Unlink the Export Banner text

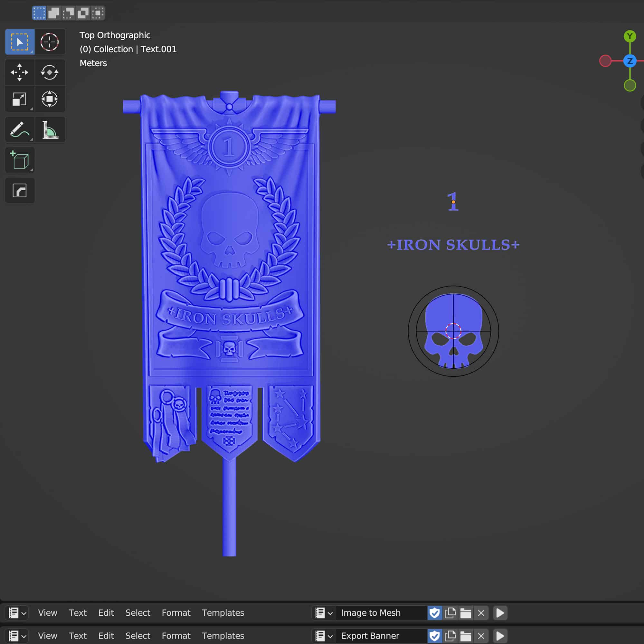pos(481,636)
